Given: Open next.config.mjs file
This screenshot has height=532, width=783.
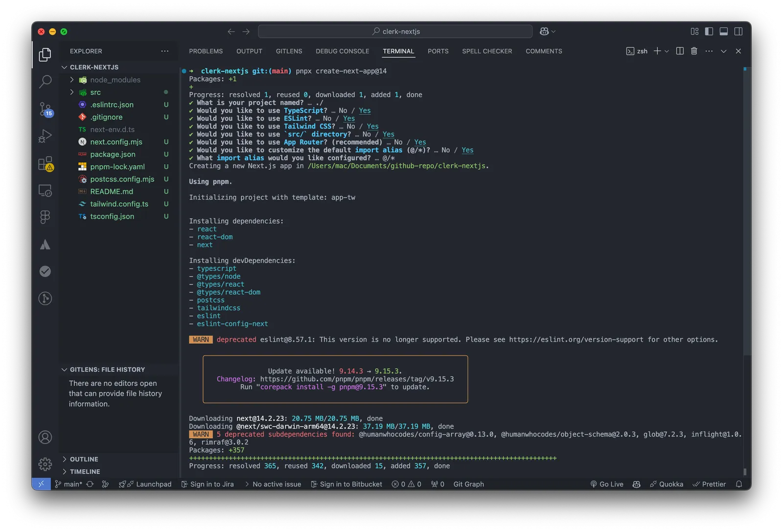Looking at the screenshot, I should coord(116,142).
